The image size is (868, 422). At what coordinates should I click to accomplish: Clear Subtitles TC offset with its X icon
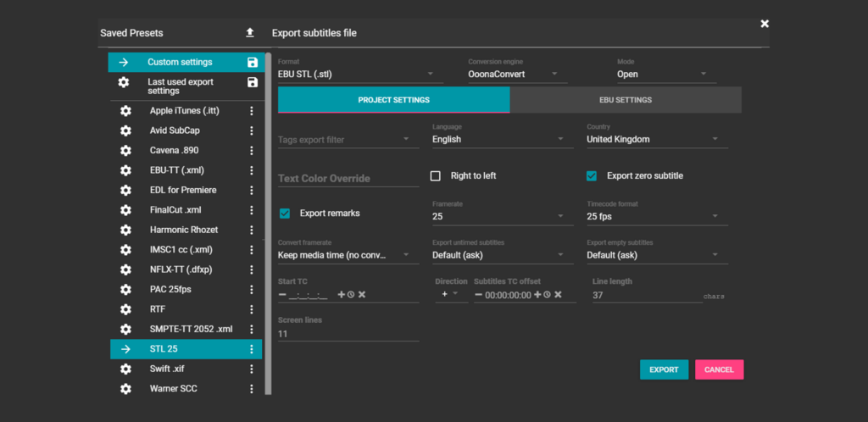click(x=558, y=295)
